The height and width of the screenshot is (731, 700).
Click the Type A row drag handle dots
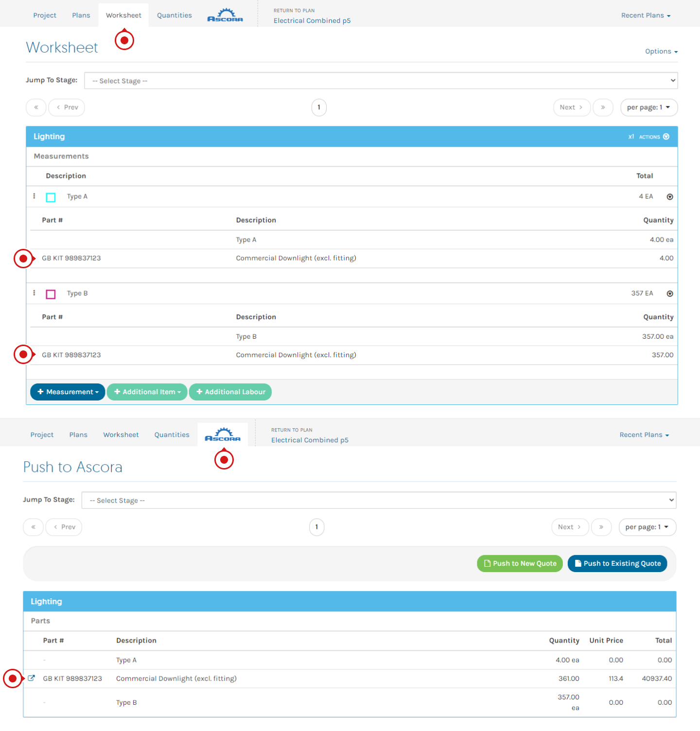click(34, 196)
